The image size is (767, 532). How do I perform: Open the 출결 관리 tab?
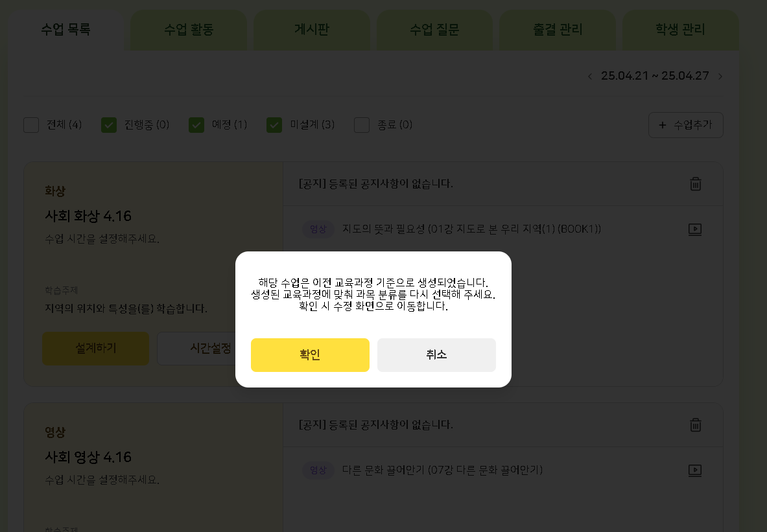coord(558,30)
